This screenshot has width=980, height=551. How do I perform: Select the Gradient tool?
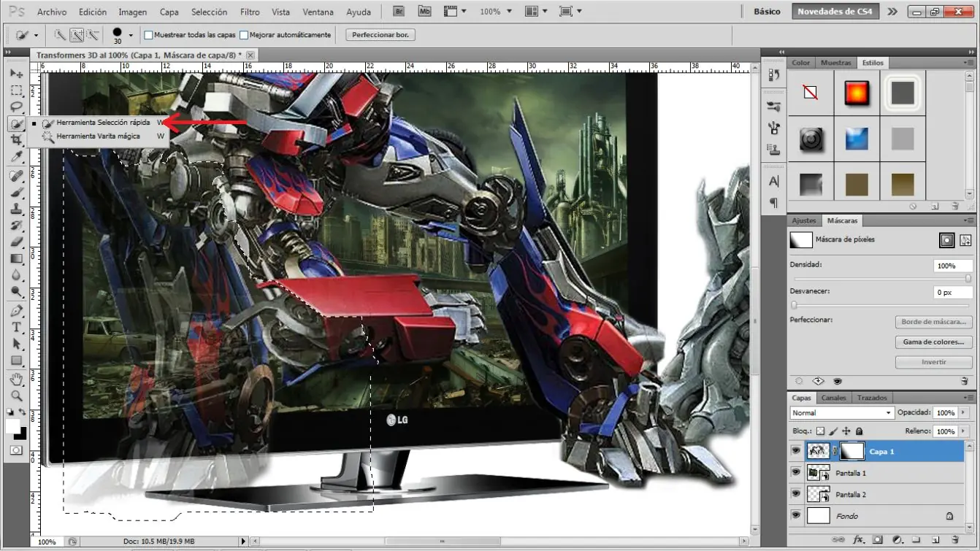tap(16, 259)
